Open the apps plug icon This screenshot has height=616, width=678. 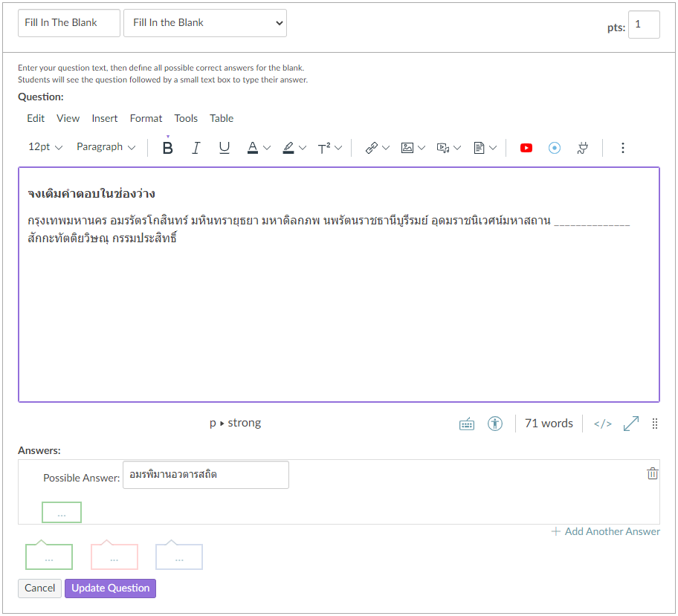click(583, 148)
